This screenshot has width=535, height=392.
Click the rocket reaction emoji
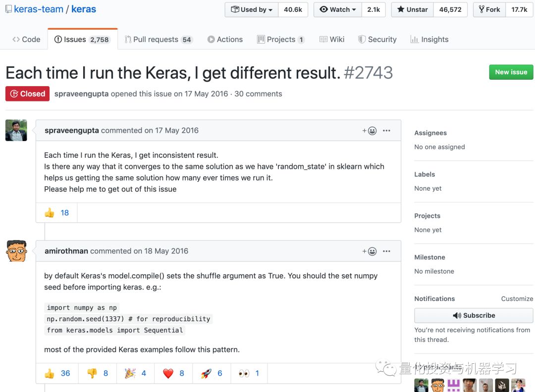(x=212, y=373)
